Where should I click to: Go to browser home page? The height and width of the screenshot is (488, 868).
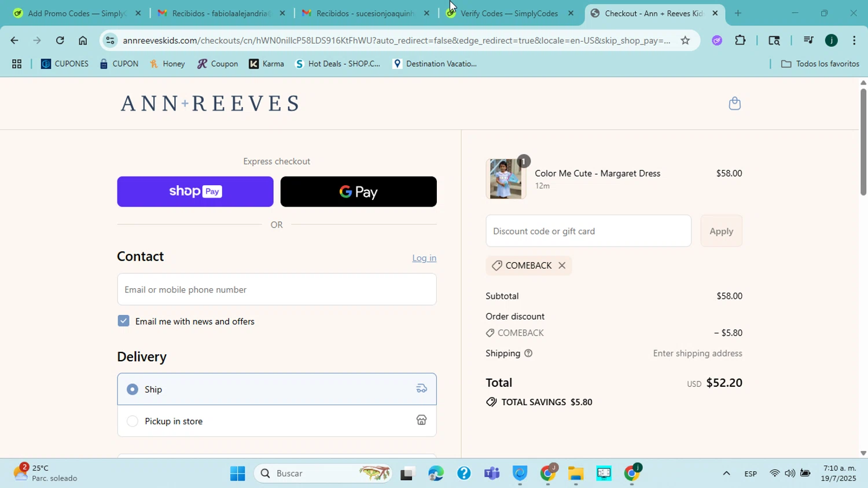click(83, 41)
